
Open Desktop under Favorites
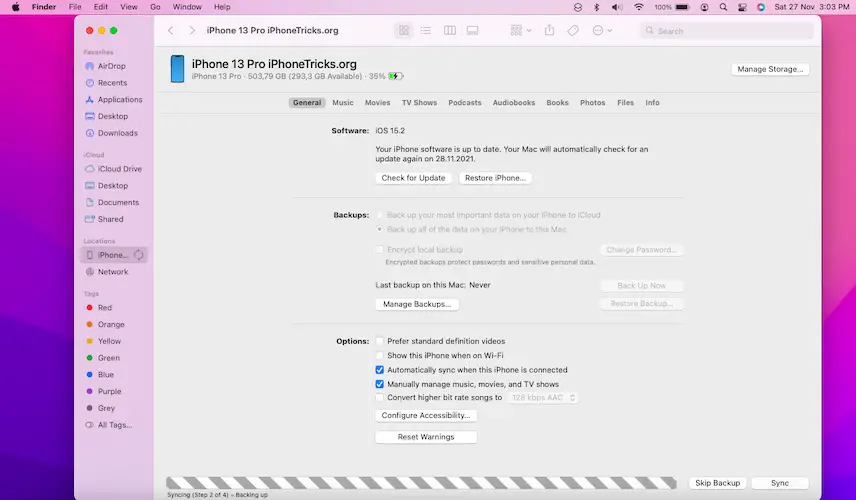click(113, 116)
